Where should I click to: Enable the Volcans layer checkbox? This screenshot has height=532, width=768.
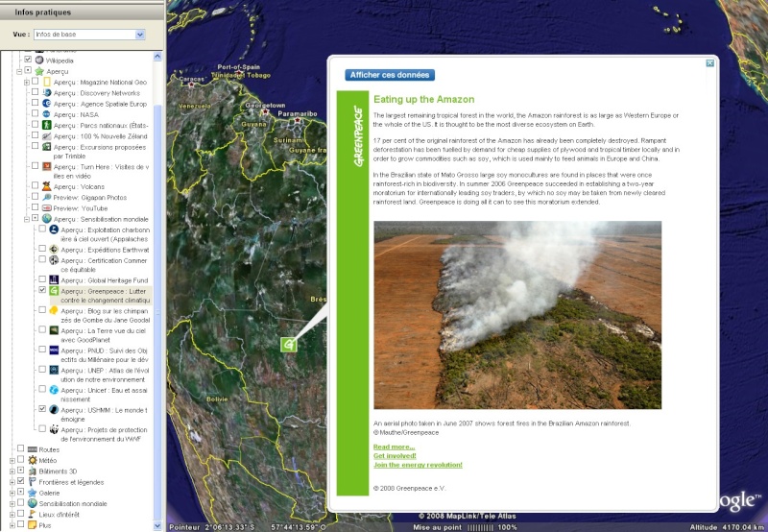tap(35, 185)
